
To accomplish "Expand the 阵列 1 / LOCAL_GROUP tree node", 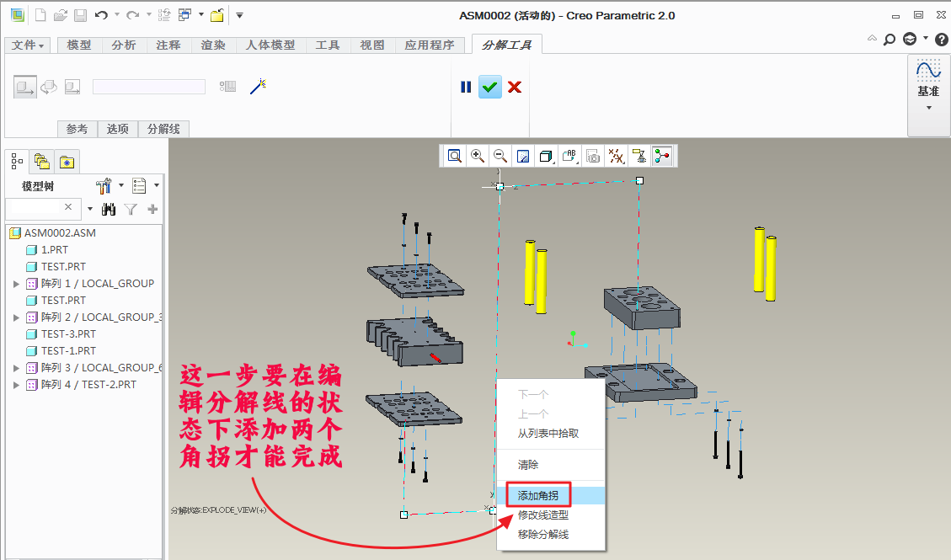I will pyautogui.click(x=16, y=284).
